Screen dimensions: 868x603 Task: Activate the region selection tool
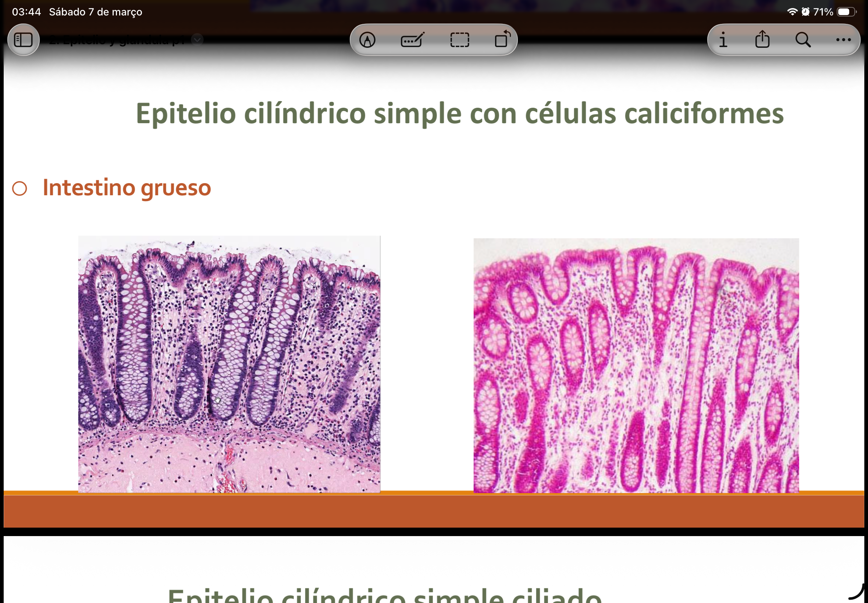click(x=459, y=40)
